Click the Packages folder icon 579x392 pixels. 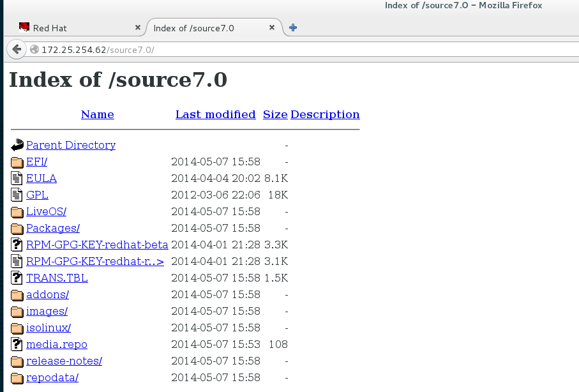tap(17, 229)
